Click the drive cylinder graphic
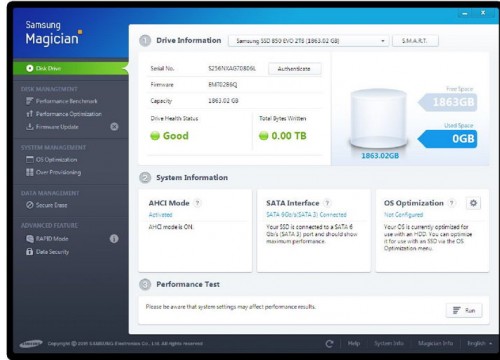The image size is (500, 360). (378, 118)
